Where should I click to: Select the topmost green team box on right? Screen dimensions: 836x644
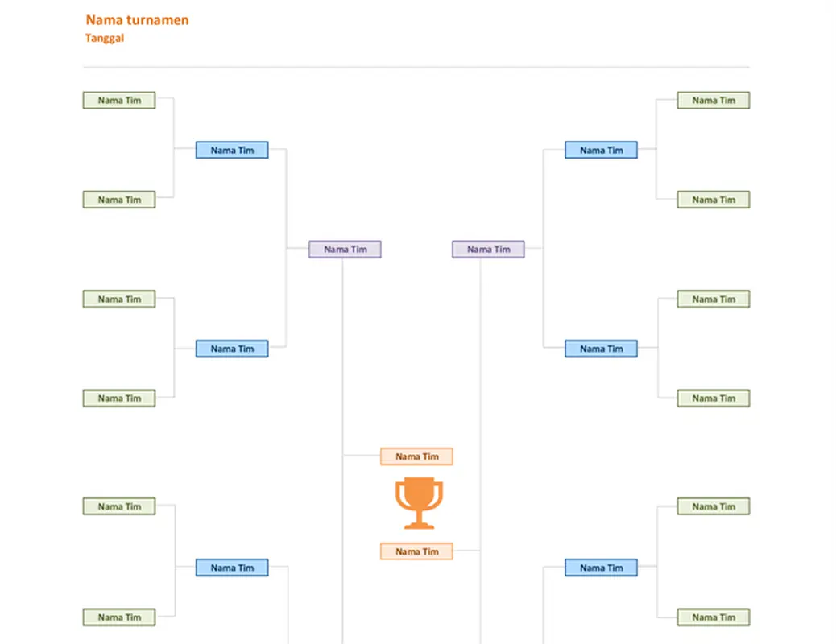714,101
